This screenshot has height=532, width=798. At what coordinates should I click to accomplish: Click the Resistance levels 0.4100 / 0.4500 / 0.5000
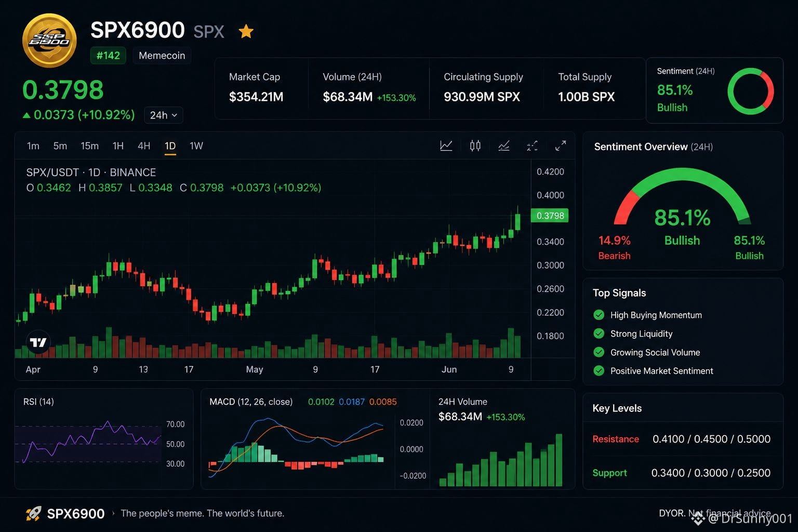click(x=711, y=439)
